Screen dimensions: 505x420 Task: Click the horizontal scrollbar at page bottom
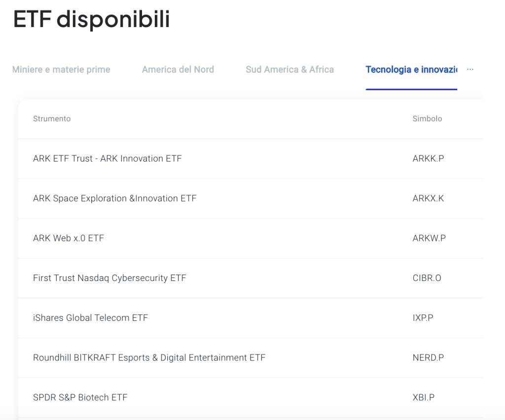(x=252, y=418)
